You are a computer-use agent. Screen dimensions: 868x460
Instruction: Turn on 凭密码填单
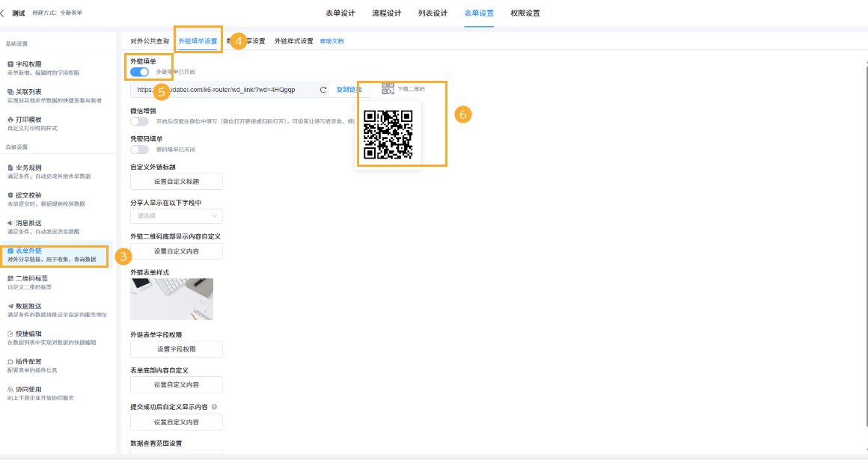click(139, 149)
